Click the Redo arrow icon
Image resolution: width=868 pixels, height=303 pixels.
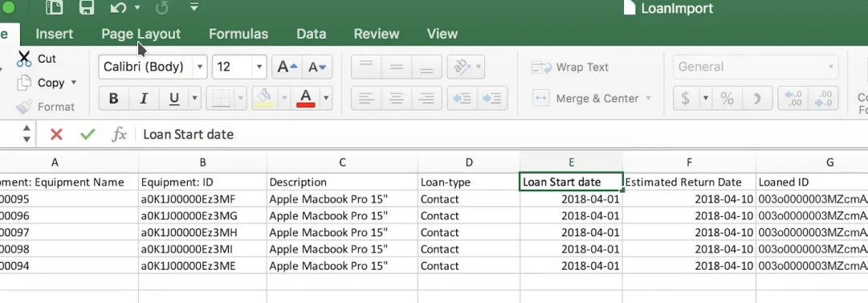161,8
